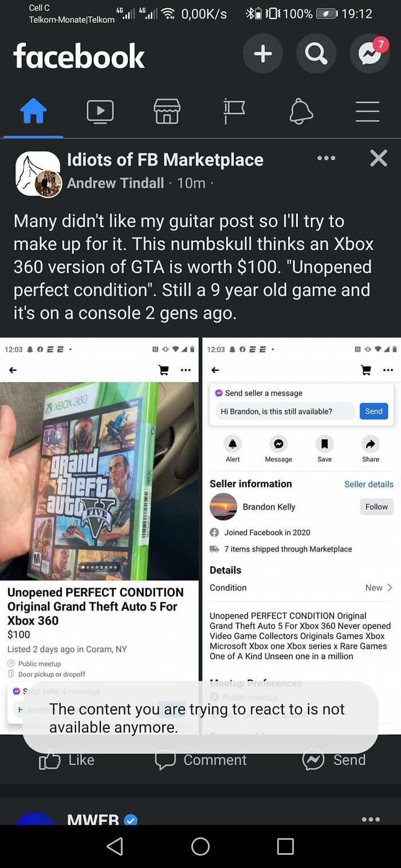Open the Marketplace storefront tab
Viewport: 401px width, 868px height.
167,111
